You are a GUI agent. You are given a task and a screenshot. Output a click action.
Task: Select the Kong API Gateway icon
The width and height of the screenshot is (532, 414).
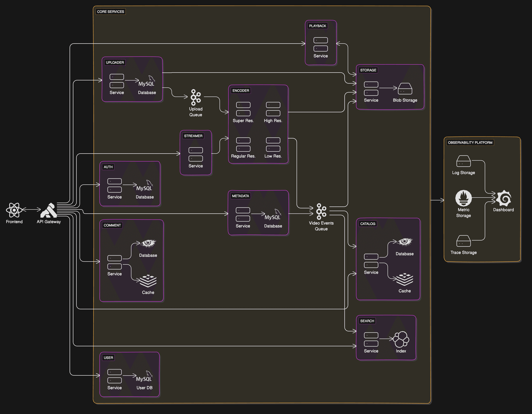click(x=49, y=210)
